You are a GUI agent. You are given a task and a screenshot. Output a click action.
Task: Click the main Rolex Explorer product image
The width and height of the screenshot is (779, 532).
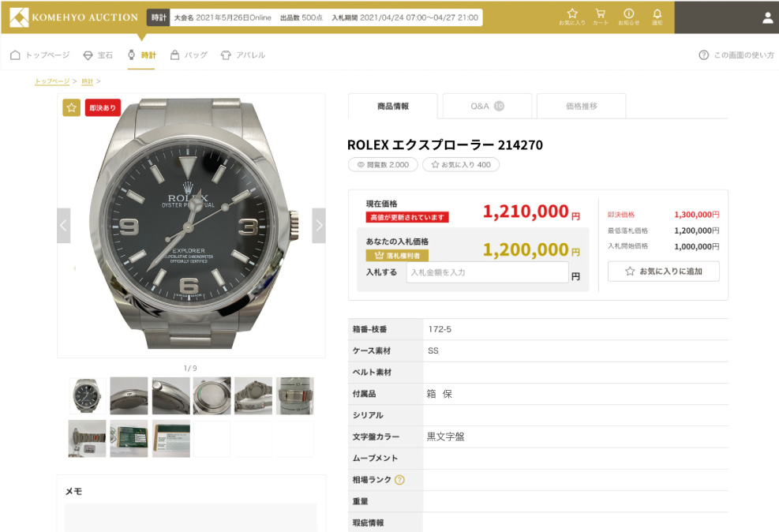191,226
